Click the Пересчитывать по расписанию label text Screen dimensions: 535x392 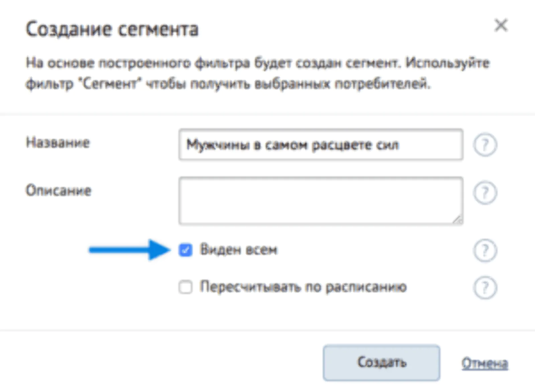(x=303, y=287)
